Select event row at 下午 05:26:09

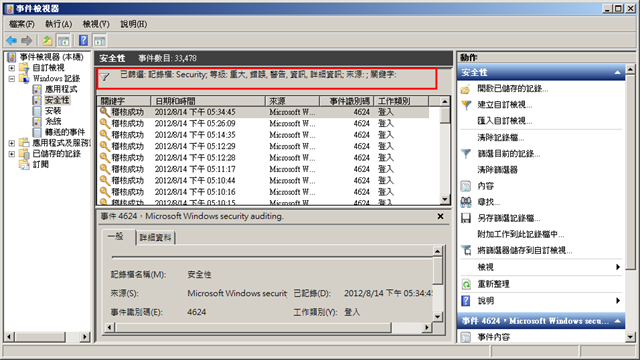coord(264,123)
